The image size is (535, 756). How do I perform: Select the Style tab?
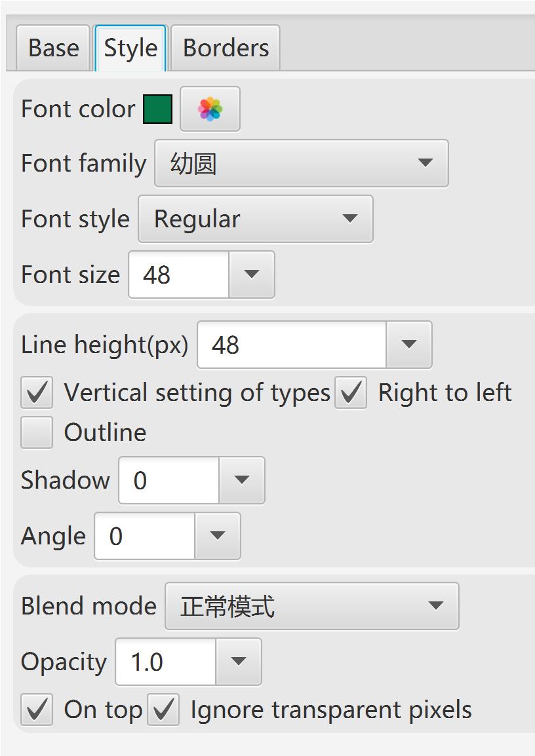(130, 48)
